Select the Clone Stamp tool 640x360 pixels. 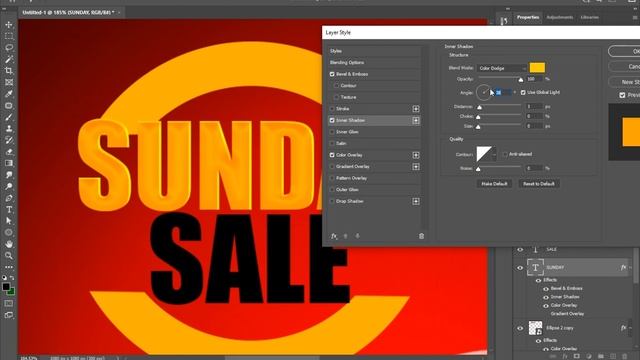click(9, 129)
